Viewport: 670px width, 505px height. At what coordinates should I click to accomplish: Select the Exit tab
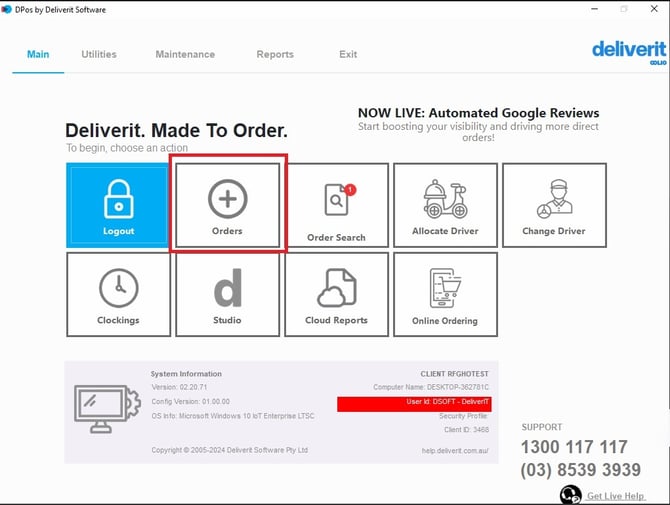tap(348, 54)
